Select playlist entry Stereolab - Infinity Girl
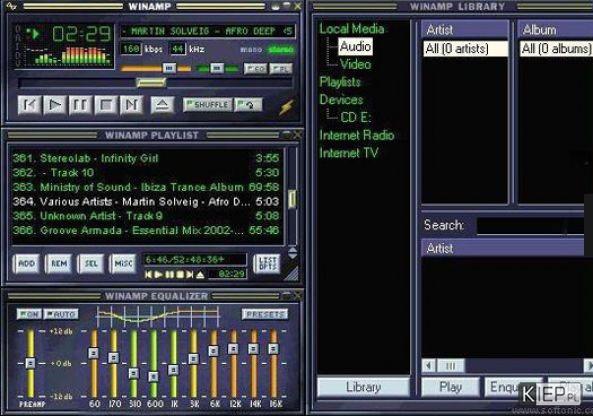The height and width of the screenshot is (416, 593). point(146,158)
